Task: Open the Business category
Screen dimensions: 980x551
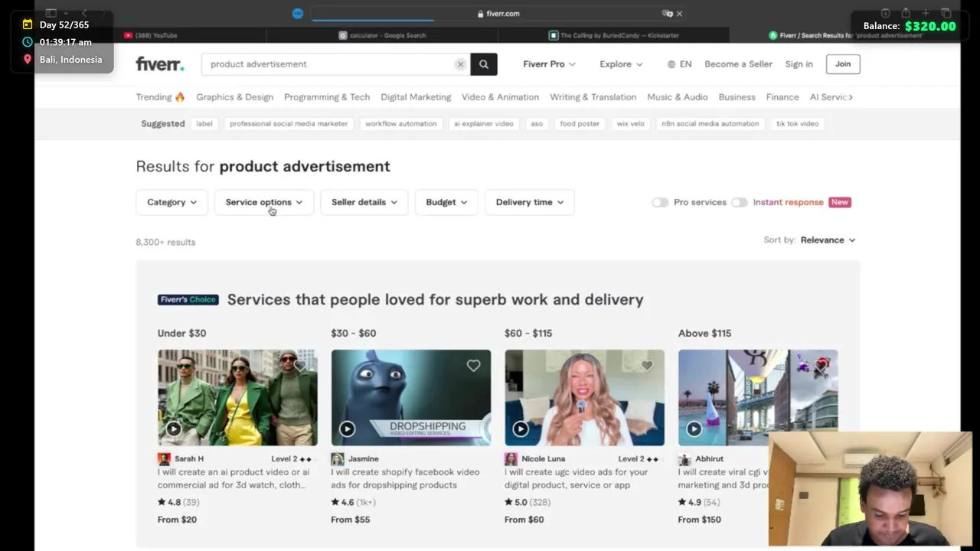Action: 737,97
